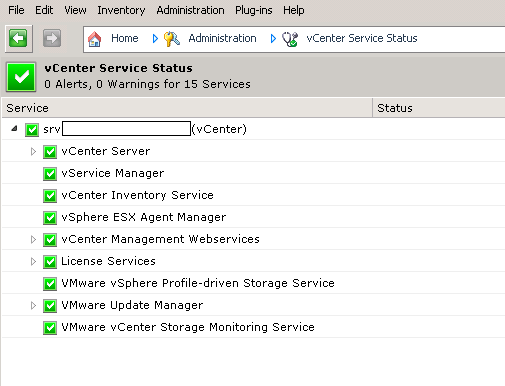Screen dimensions: 505x386
Task: Click breadcrumb arrow before vCenter Service Status
Action: (x=273, y=39)
